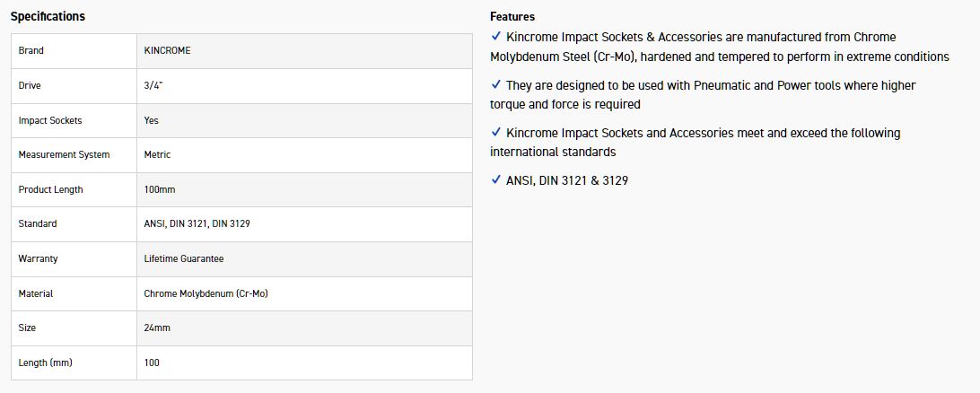Click the checkmark beside Pneumatic and Power tools feature
Image resolution: width=980 pixels, height=393 pixels.
(x=496, y=85)
